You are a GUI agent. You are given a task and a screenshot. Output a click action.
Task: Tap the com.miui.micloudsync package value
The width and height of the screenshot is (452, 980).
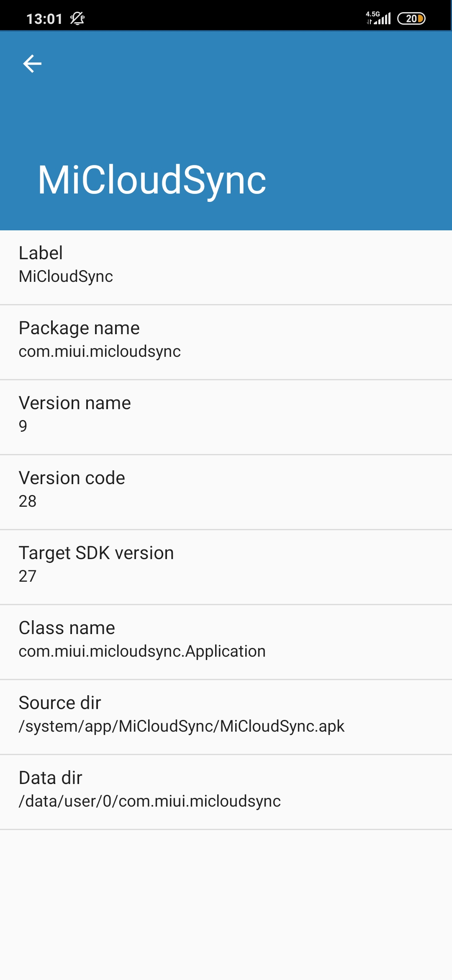click(100, 351)
